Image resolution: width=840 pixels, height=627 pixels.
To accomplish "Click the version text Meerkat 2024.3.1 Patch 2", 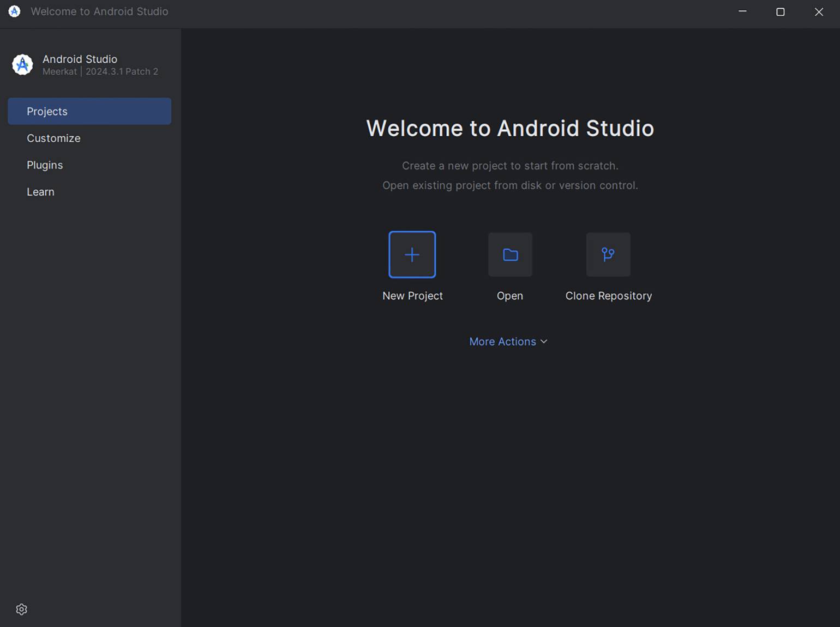I will tap(100, 71).
